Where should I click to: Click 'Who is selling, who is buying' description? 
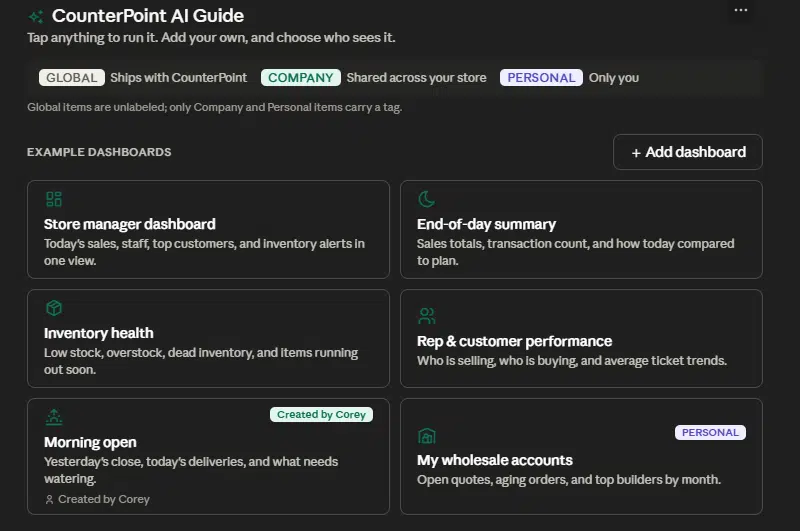pyautogui.click(x=571, y=361)
